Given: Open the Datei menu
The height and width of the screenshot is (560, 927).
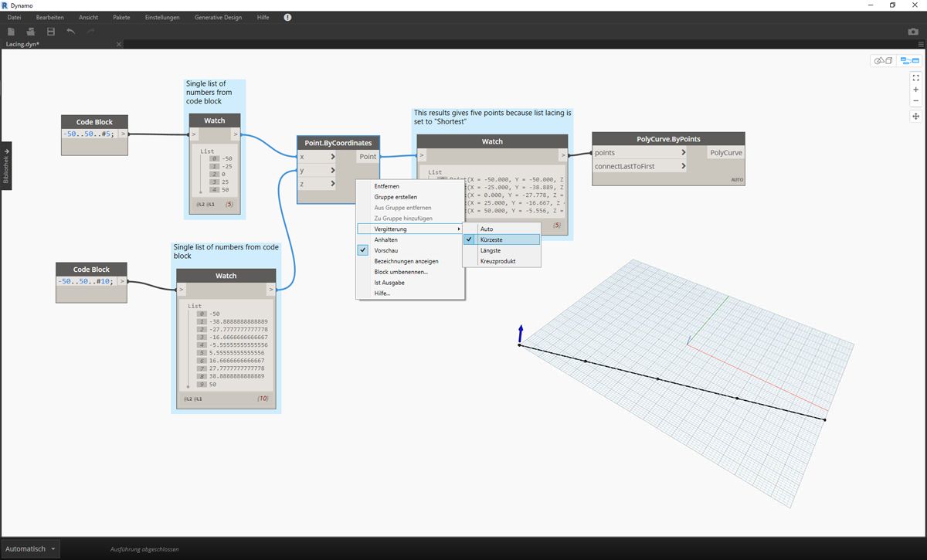Looking at the screenshot, I should 15,17.
